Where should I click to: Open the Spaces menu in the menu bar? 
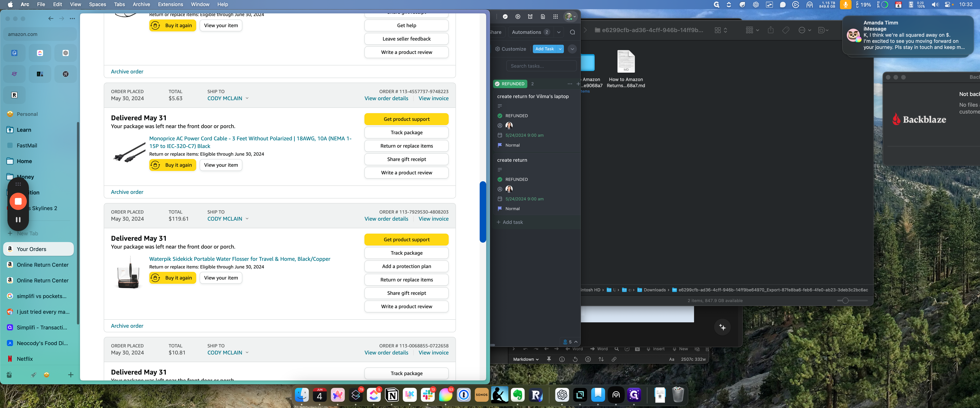point(97,5)
